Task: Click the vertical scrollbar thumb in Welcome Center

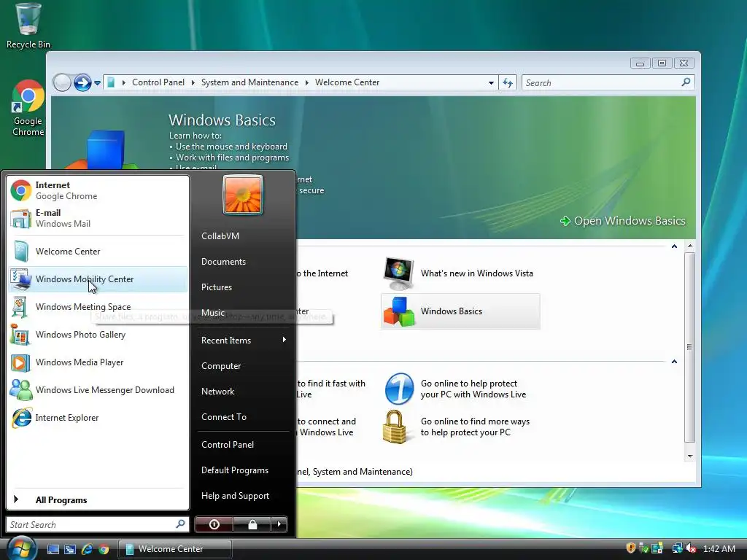Action: click(690, 347)
